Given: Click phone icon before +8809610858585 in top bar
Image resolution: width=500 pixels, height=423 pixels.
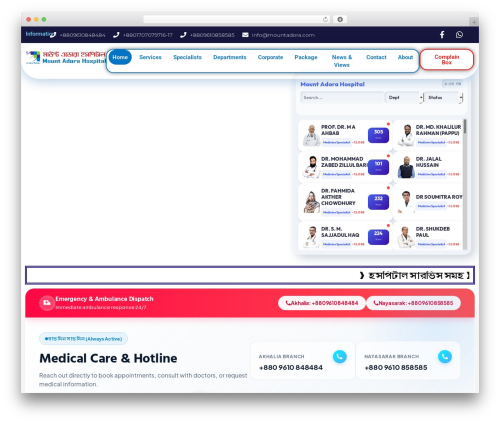Looking at the screenshot, I should tap(183, 35).
